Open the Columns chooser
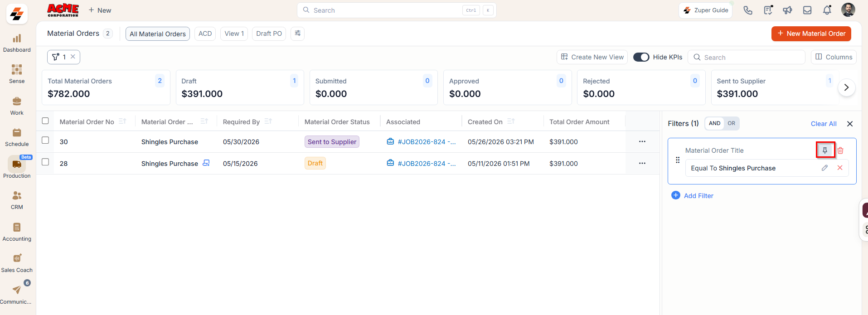868x315 pixels. pos(834,57)
